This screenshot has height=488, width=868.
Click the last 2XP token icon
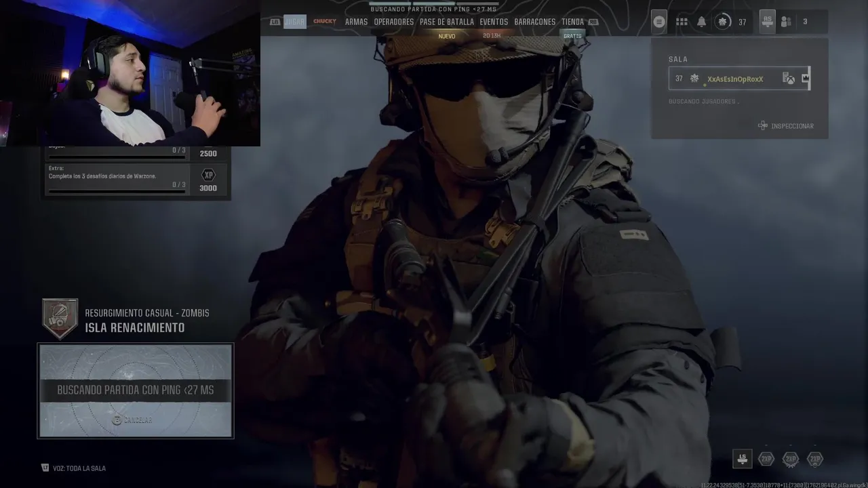pos(815,459)
